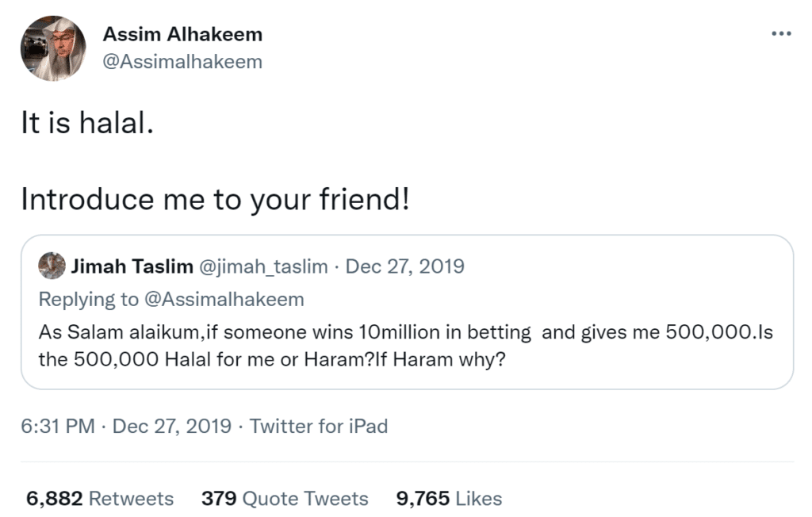Image resolution: width=812 pixels, height=517 pixels.
Task: Click @Assimalhakeem in the Replying to line
Action: pyautogui.click(x=224, y=300)
